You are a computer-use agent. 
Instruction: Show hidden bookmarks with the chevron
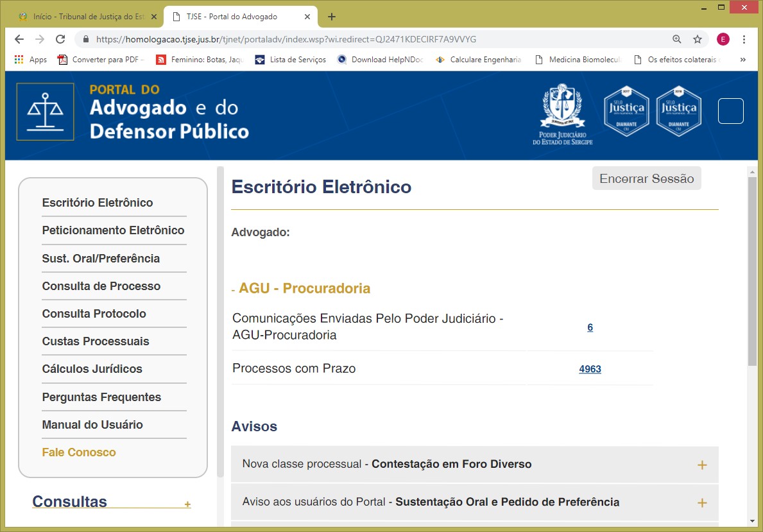point(743,60)
